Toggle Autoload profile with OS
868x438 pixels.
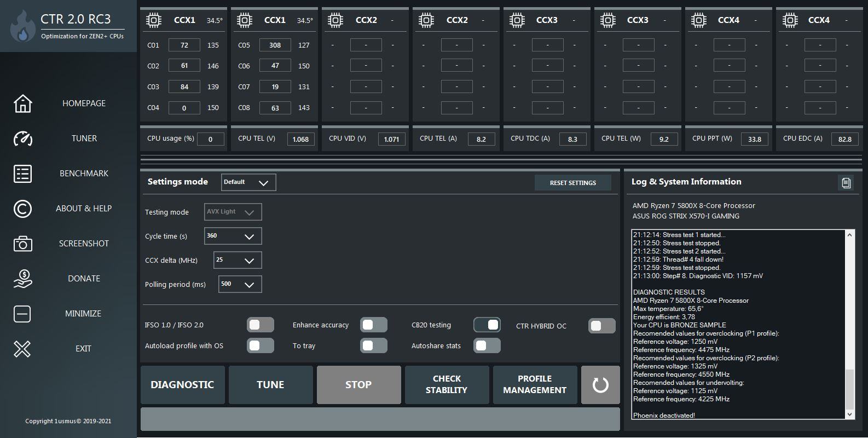point(261,345)
